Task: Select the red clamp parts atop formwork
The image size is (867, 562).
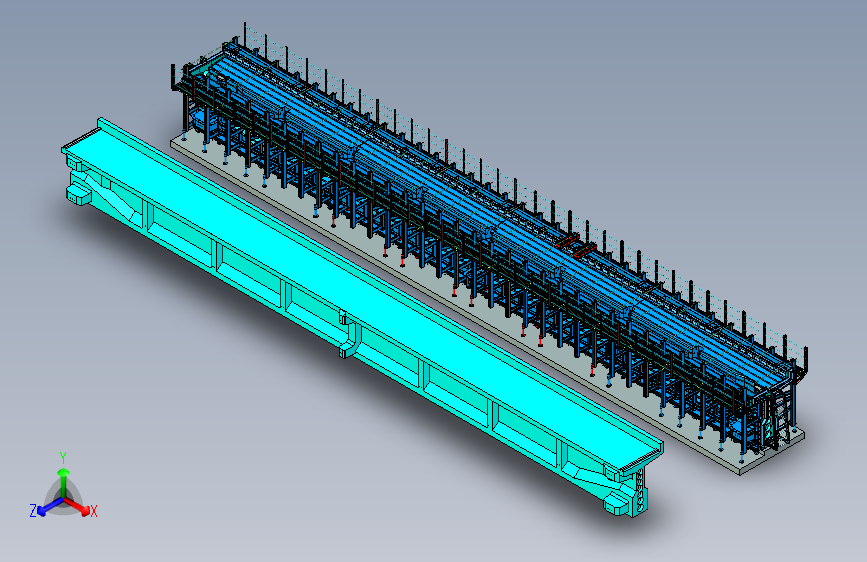Action: (575, 246)
